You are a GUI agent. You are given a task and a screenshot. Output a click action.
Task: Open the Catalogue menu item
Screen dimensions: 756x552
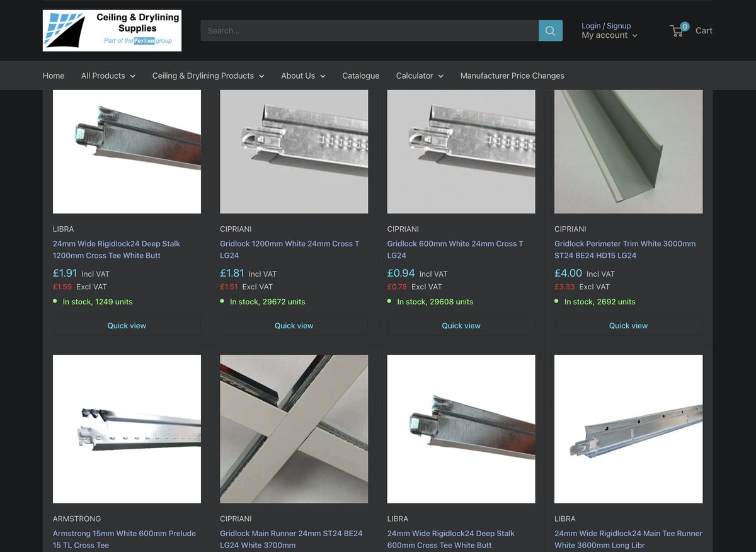[361, 76]
